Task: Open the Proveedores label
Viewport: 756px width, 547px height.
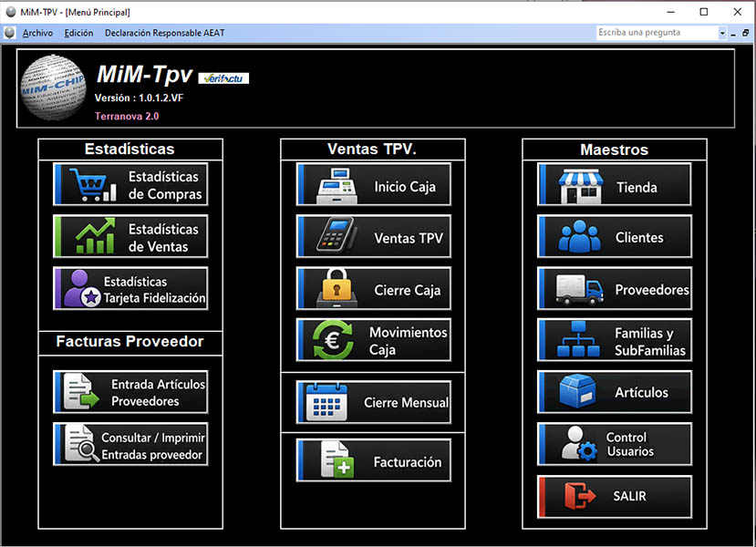Action: point(652,290)
